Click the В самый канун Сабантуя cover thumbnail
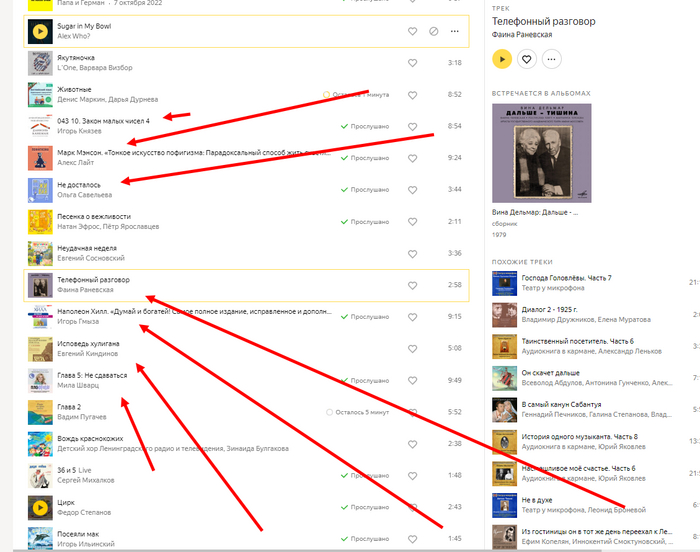 coord(504,410)
